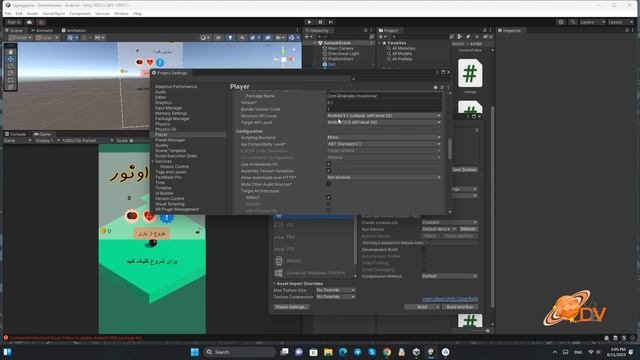Open the Scene camera settings icon
640x360 pixels.
pos(280,38)
